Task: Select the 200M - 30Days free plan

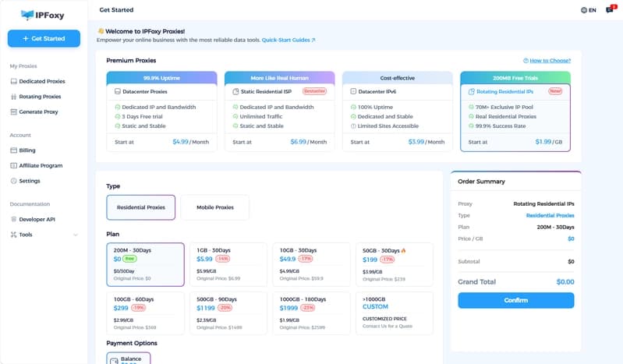Action: (146, 265)
